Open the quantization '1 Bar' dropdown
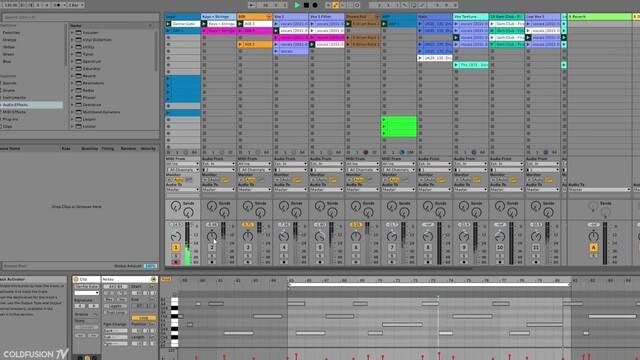Screen dimensions: 640x360 tap(76, 5)
